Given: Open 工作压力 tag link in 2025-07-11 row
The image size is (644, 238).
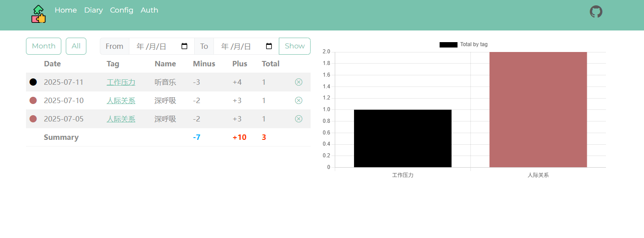Looking at the screenshot, I should coord(121,82).
